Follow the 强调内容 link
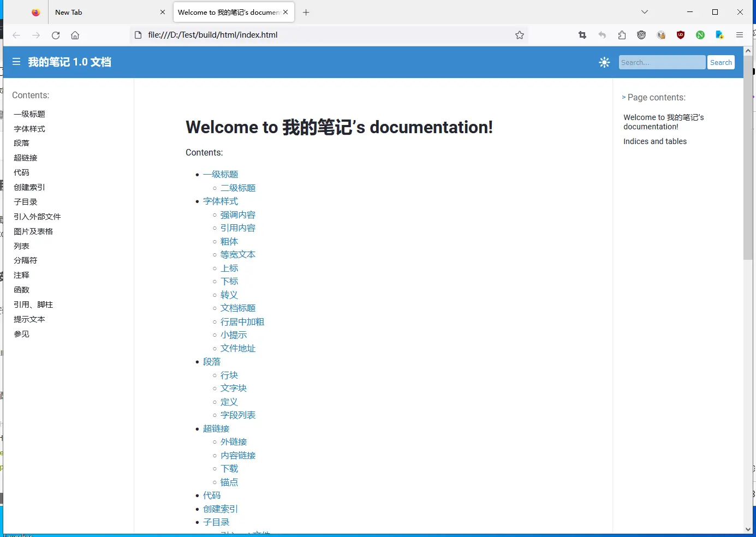Viewport: 756px width, 537px height. coord(238,214)
